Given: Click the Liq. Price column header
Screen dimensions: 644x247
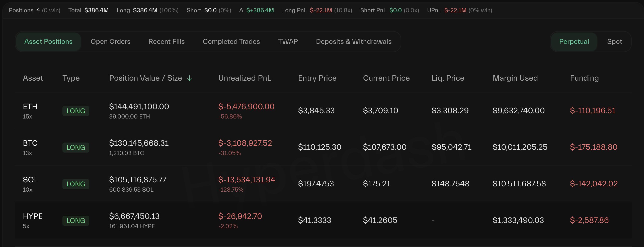Looking at the screenshot, I should [x=448, y=78].
